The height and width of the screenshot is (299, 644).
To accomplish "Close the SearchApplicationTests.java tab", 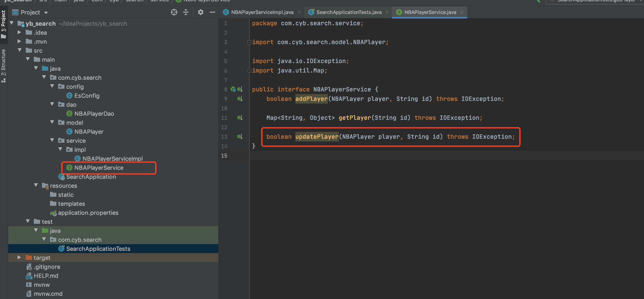I will [x=387, y=12].
